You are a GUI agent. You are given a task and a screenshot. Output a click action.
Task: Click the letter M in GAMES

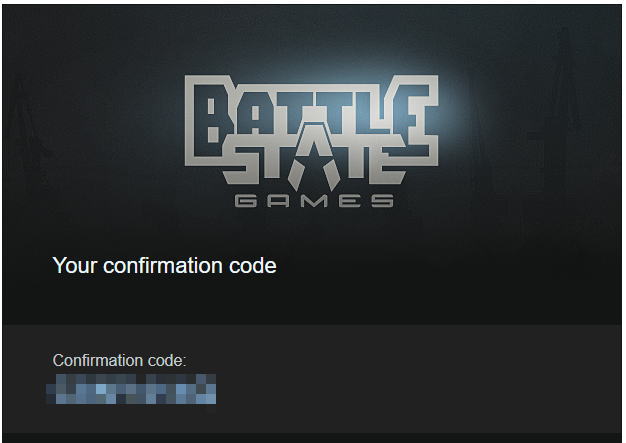314,201
